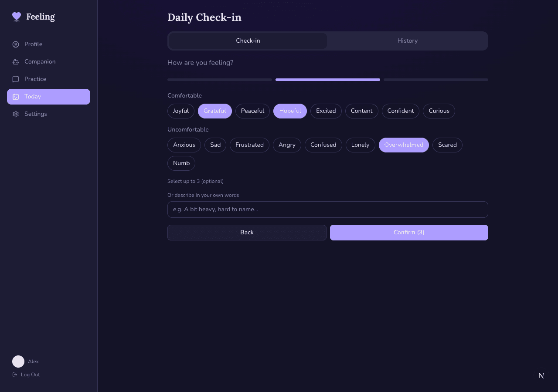Deselect the Hopeful feeling chip

[290, 111]
